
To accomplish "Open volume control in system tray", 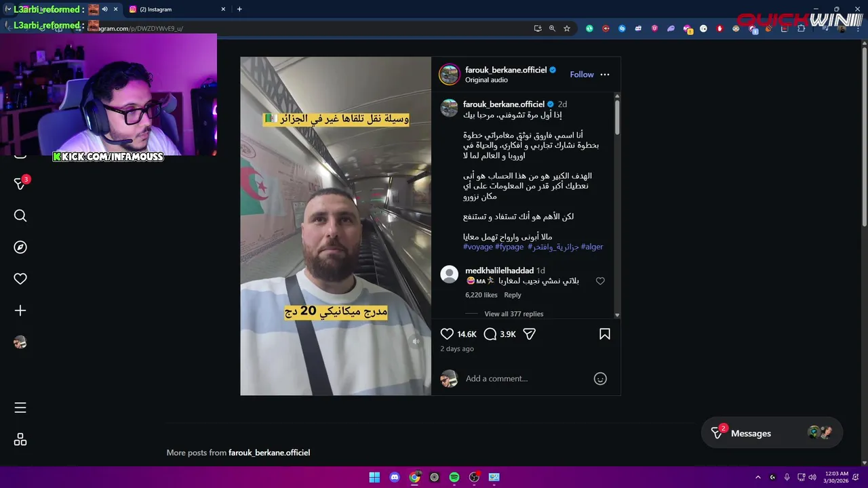I will tap(812, 477).
